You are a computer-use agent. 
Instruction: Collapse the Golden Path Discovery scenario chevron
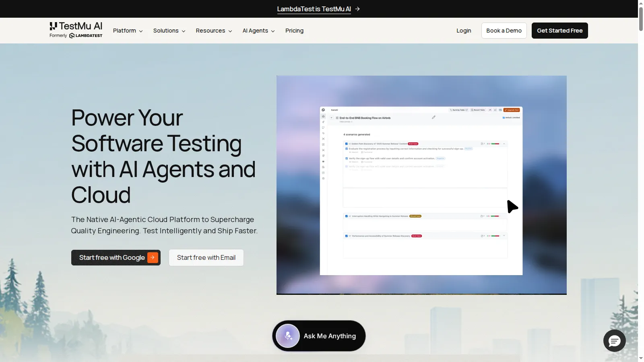tap(504, 144)
